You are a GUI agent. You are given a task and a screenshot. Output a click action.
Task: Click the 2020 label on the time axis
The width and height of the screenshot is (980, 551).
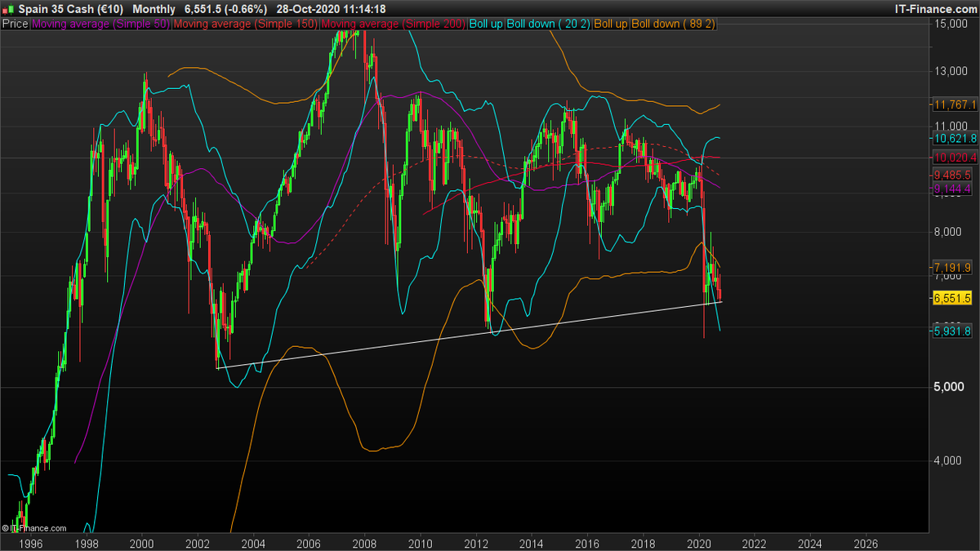tap(699, 543)
